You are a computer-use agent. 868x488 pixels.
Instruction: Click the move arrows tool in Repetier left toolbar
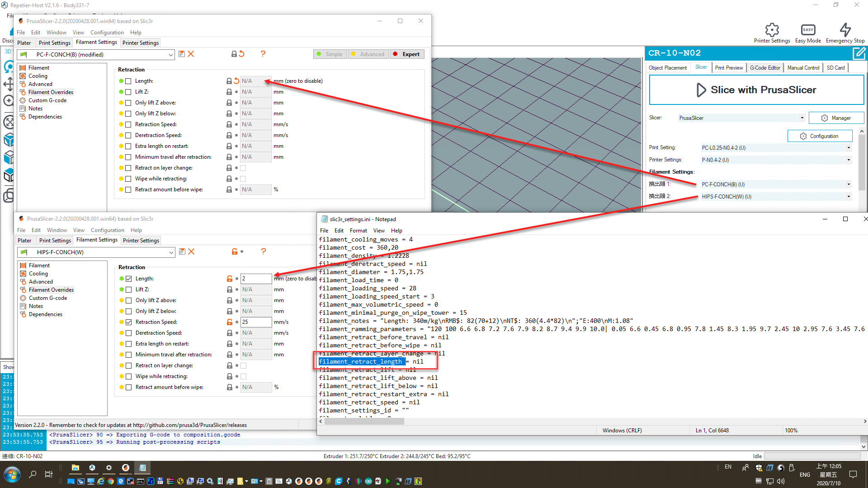(9, 84)
